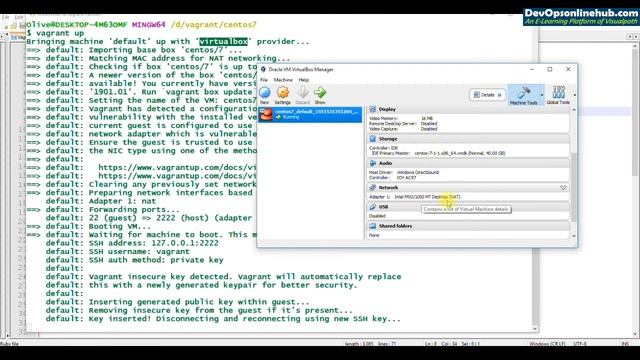Image resolution: width=640 pixels, height=360 pixels.
Task: Click the Storage section icon
Action: (372, 139)
